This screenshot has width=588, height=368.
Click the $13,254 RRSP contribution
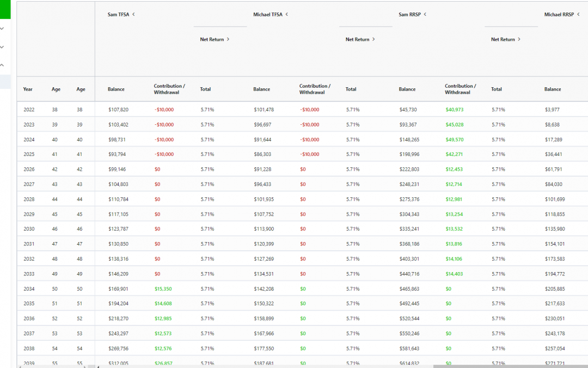[454, 214]
